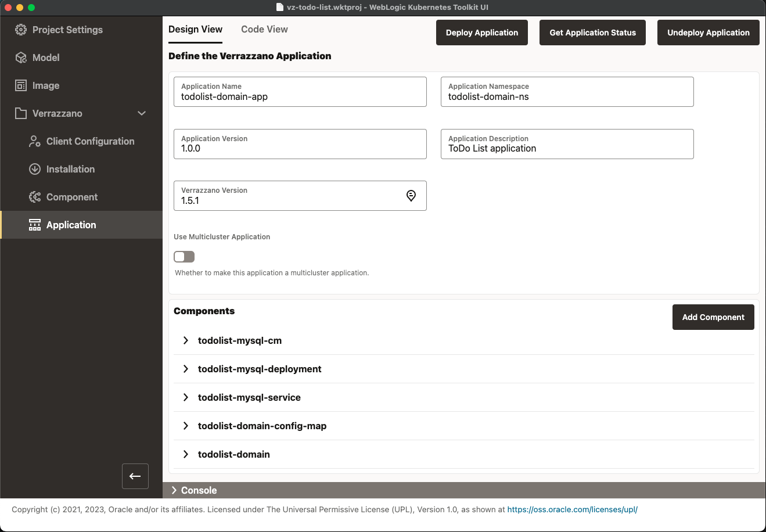Click the Client Configuration person icon

click(x=35, y=141)
